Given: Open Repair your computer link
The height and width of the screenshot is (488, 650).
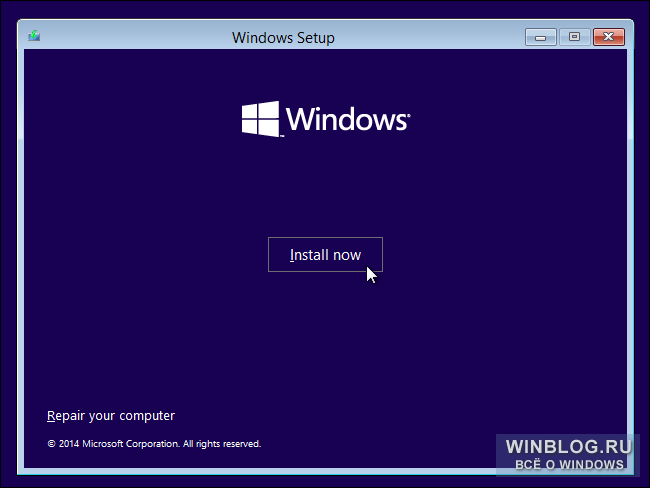Looking at the screenshot, I should click(111, 415).
